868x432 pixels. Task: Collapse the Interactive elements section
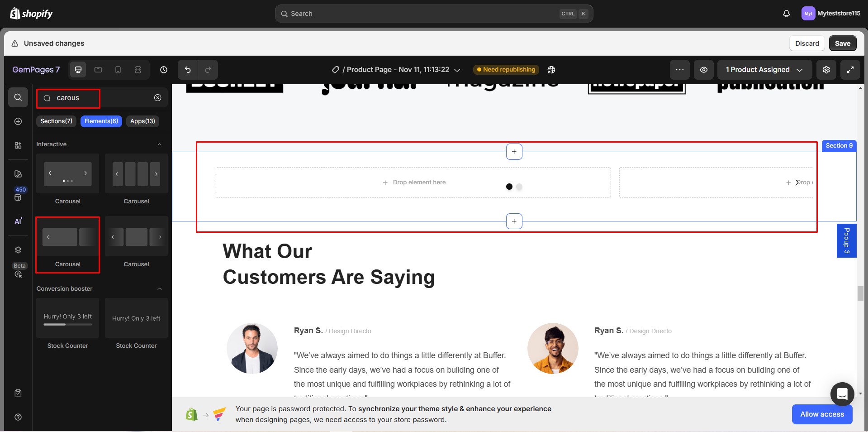click(x=159, y=144)
